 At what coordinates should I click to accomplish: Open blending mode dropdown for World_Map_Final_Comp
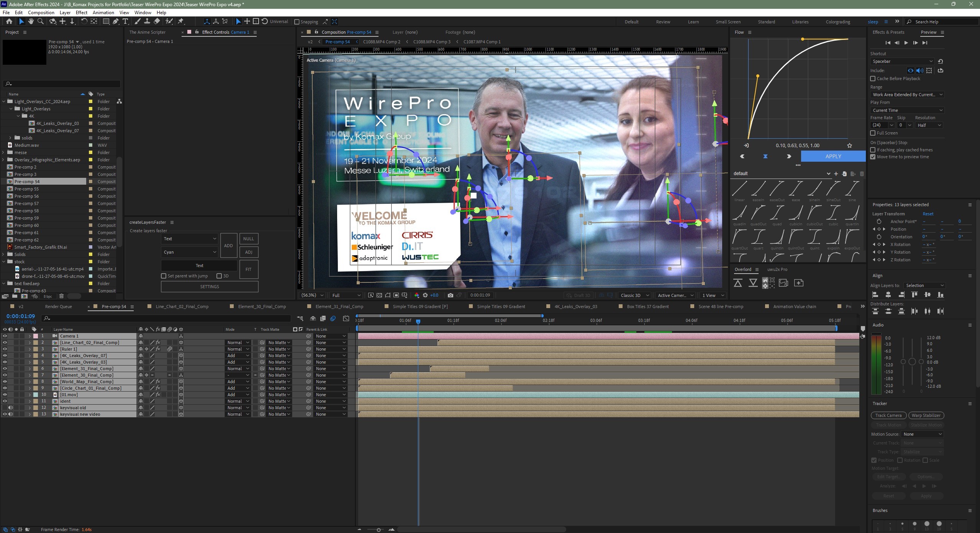coord(238,382)
